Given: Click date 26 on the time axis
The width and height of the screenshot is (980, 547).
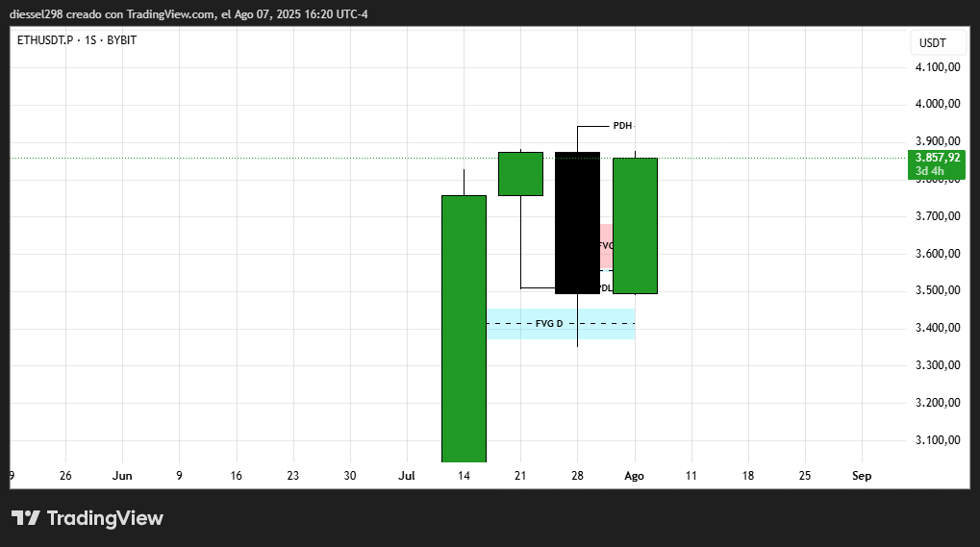Looking at the screenshot, I should (65, 476).
